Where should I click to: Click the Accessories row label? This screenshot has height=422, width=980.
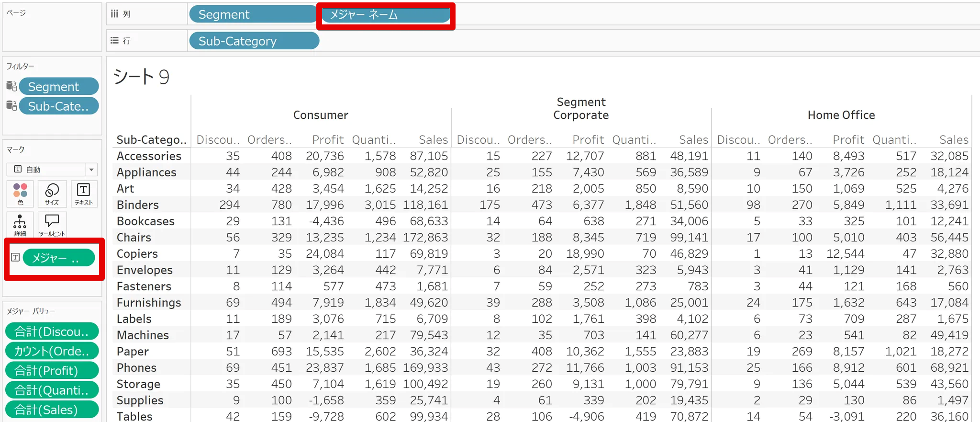149,156
